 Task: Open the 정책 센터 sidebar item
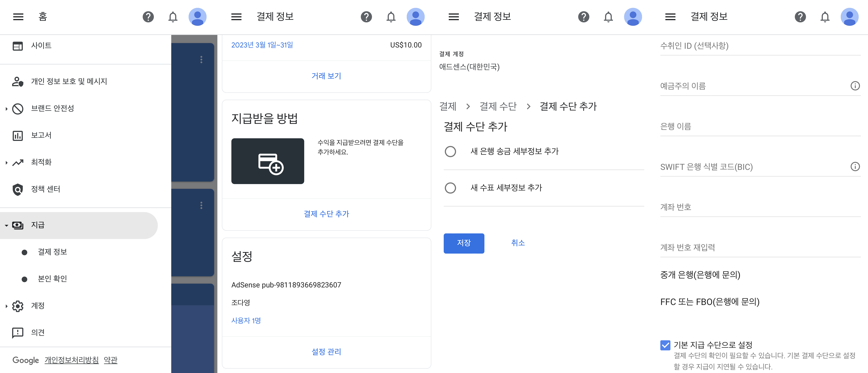(46, 189)
